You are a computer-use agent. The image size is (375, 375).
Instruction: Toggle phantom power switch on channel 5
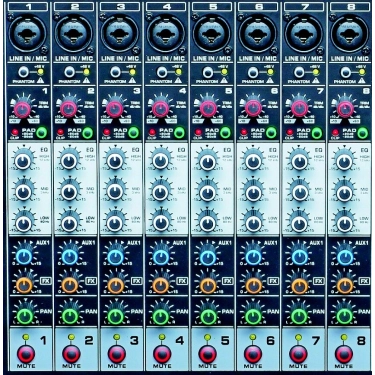[x=208, y=71]
